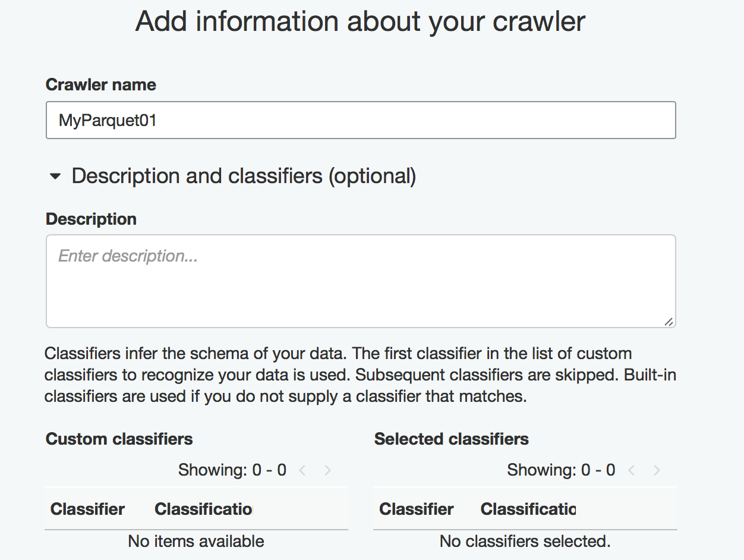Click the Description and classifiers (optional) heading
The width and height of the screenshot is (744, 560).
(x=244, y=176)
